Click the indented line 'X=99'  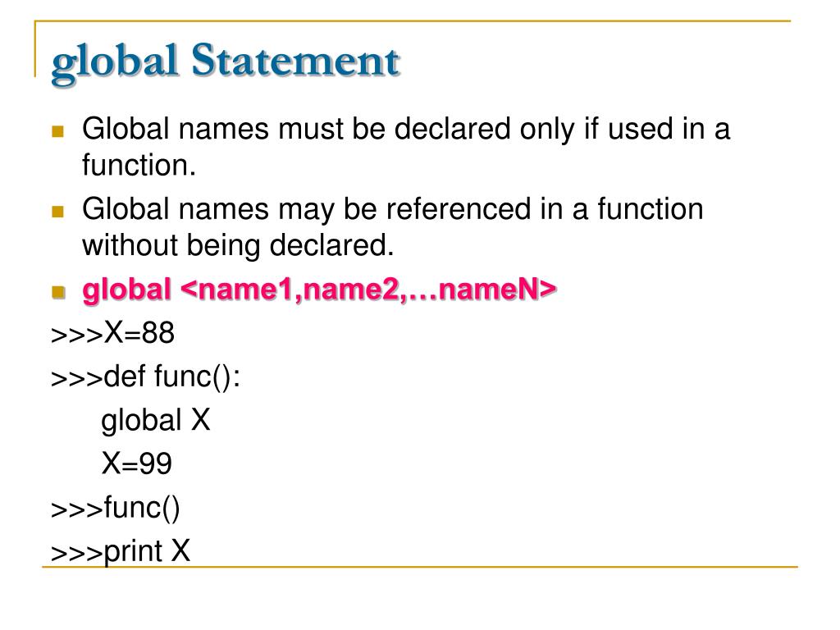point(137,463)
